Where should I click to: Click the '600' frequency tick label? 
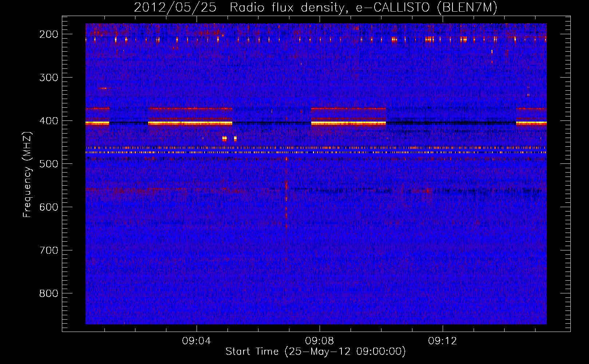[x=49, y=207]
